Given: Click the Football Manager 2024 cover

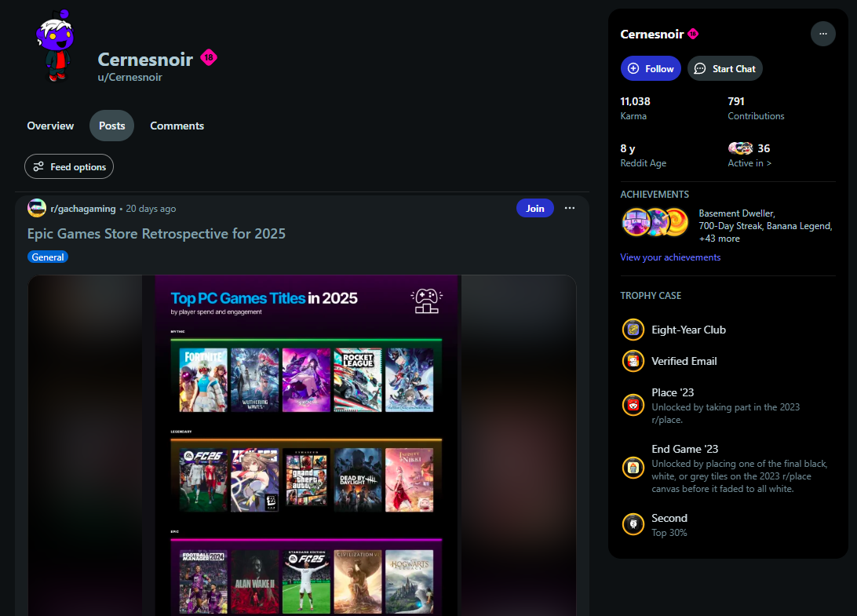Looking at the screenshot, I should [x=203, y=581].
